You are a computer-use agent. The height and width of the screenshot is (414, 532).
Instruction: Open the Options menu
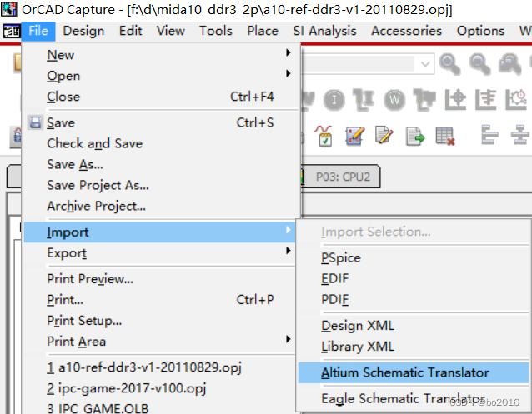[480, 31]
